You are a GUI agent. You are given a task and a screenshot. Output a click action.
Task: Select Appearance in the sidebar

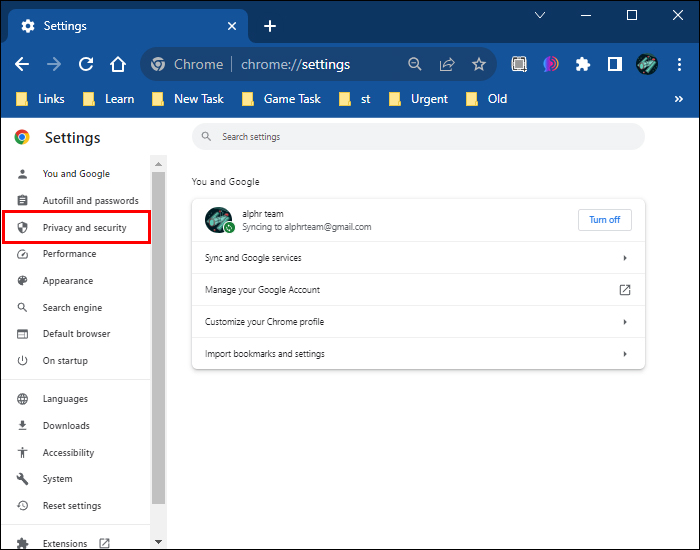pyautogui.click(x=67, y=281)
